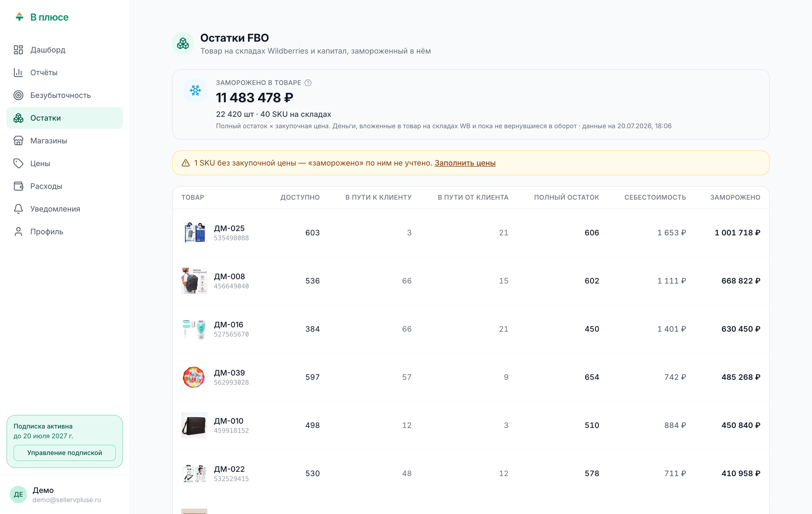812x514 pixels.
Task: Click help icon next to Заморожено в товаре
Action: click(x=308, y=83)
